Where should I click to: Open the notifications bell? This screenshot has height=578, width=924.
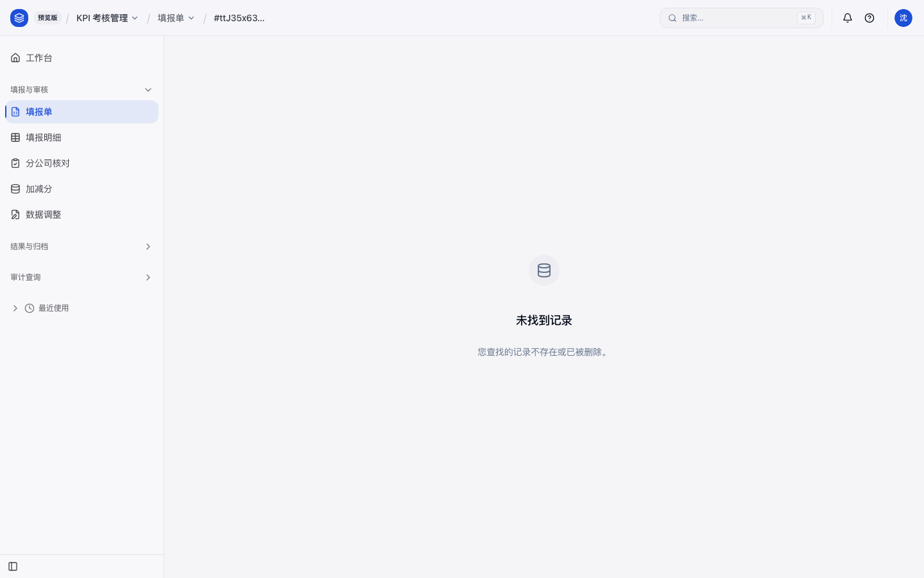[848, 18]
